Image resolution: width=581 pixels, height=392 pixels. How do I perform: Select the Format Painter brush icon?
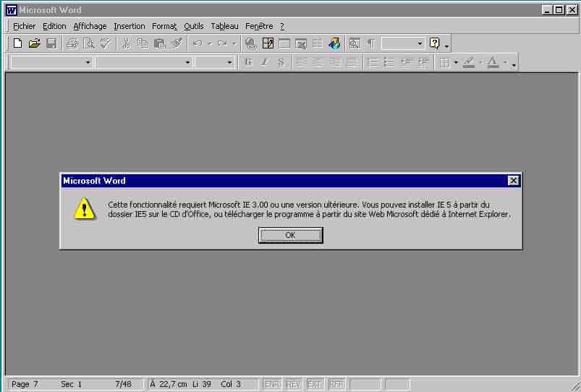tap(177, 43)
